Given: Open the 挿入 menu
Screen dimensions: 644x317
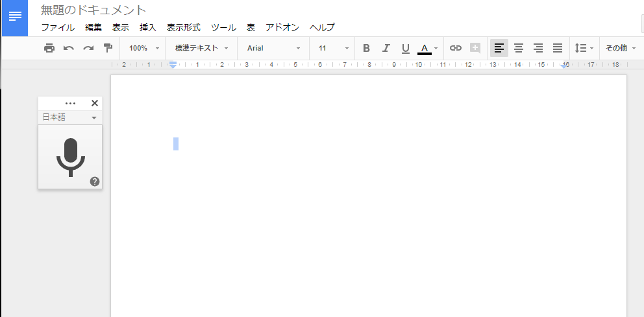Looking at the screenshot, I should (x=148, y=27).
